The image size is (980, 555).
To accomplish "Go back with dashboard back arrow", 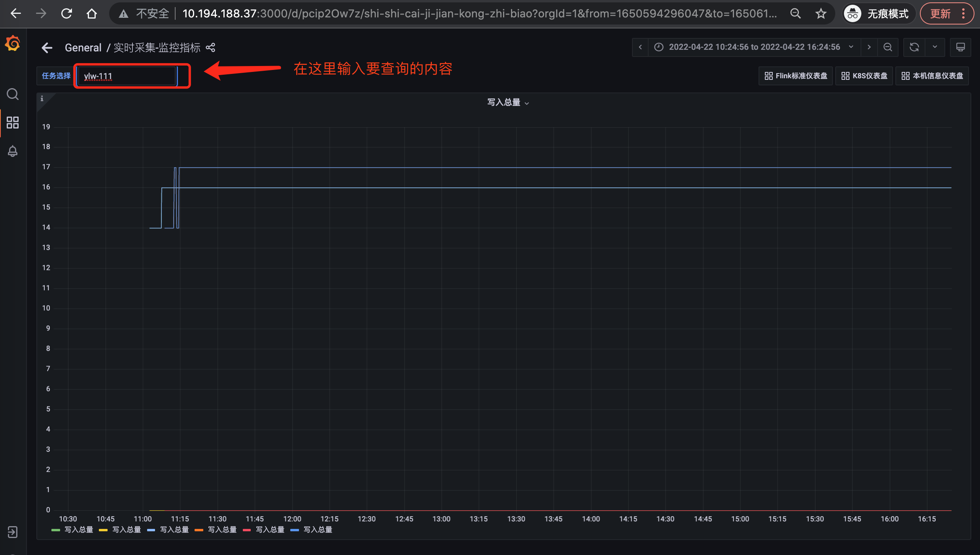I will [x=47, y=48].
